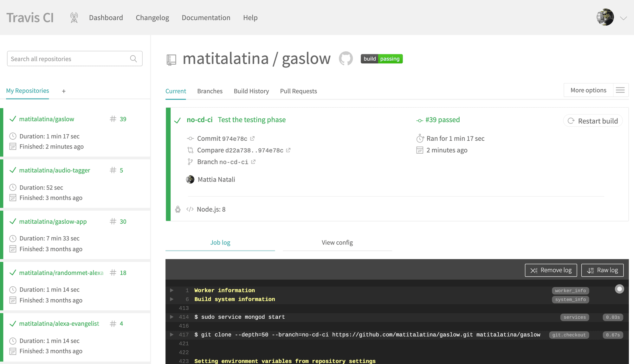Click the commit hash icon for 974e78c
This screenshot has height=364, width=634.
pyautogui.click(x=252, y=138)
